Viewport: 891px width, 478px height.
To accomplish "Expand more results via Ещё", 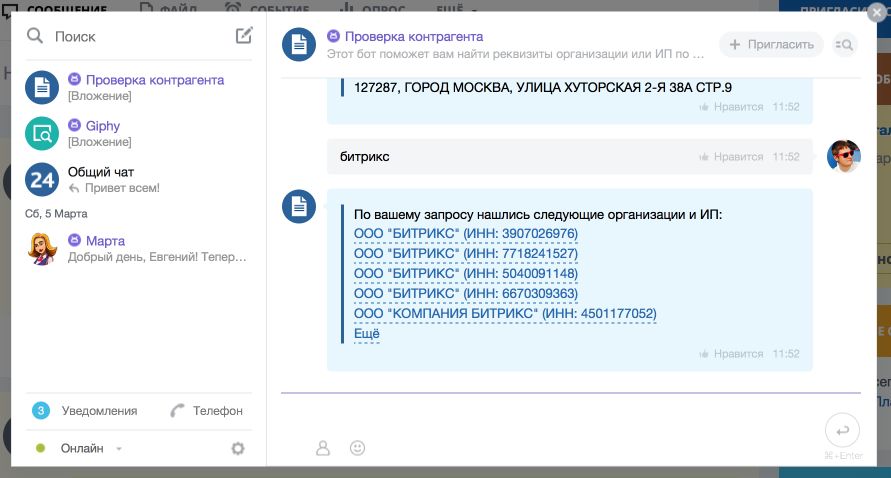I will tap(366, 333).
